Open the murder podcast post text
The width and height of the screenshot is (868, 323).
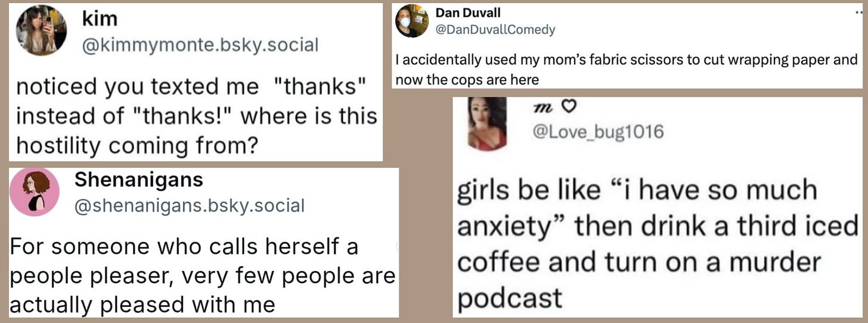[657, 244]
